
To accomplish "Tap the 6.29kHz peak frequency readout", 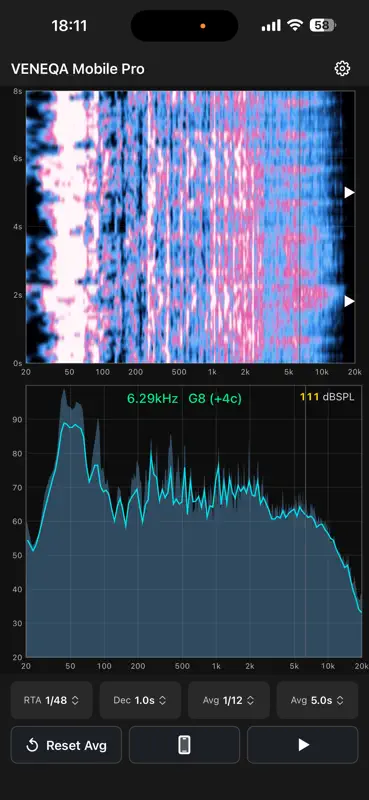I will tap(153, 399).
